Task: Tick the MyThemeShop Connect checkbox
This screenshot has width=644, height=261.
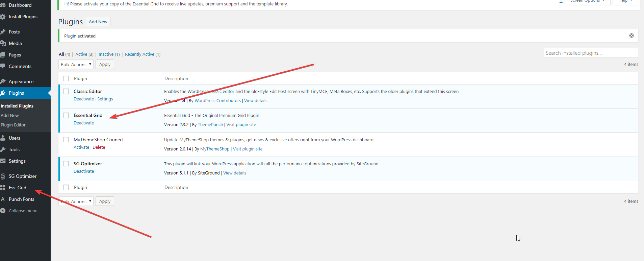Action: coord(66,140)
